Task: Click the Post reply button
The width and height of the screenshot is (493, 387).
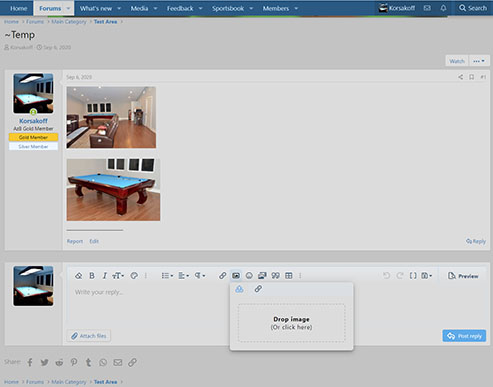Action: click(x=464, y=336)
